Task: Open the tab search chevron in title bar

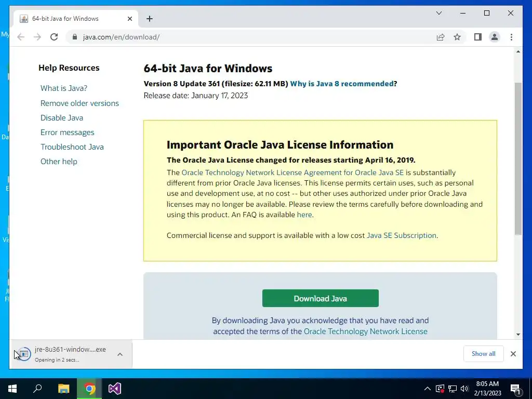Action: pyautogui.click(x=438, y=13)
